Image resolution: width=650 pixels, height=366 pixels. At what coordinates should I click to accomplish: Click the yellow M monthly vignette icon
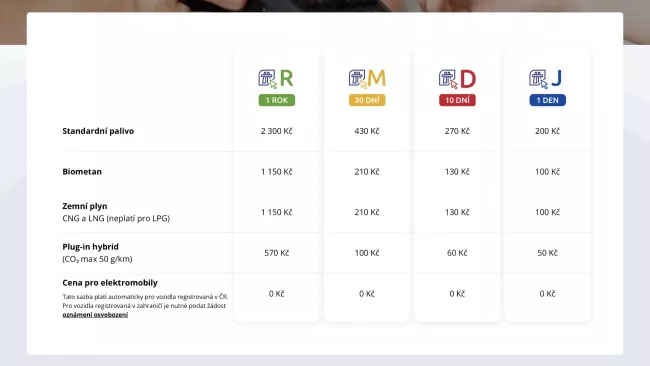[x=367, y=79]
